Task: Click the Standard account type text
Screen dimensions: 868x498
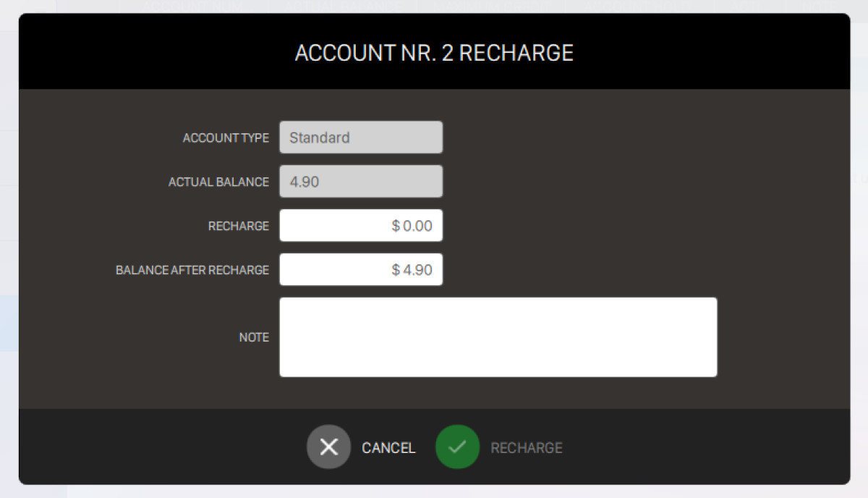Action: (320, 138)
